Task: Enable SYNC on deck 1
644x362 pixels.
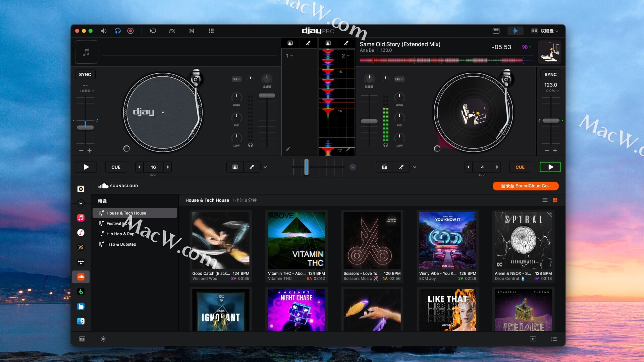Action: coord(85,74)
